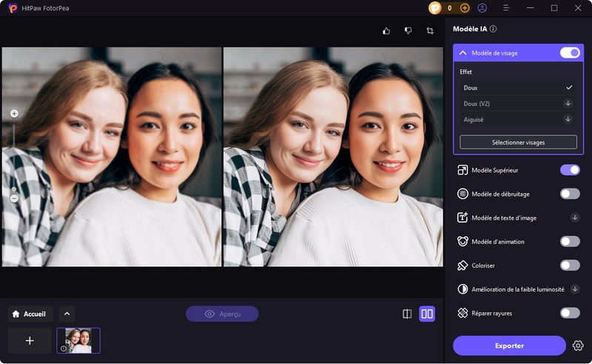592x364 pixels.
Task: Click the zoom in plus icon
Action: click(14, 113)
